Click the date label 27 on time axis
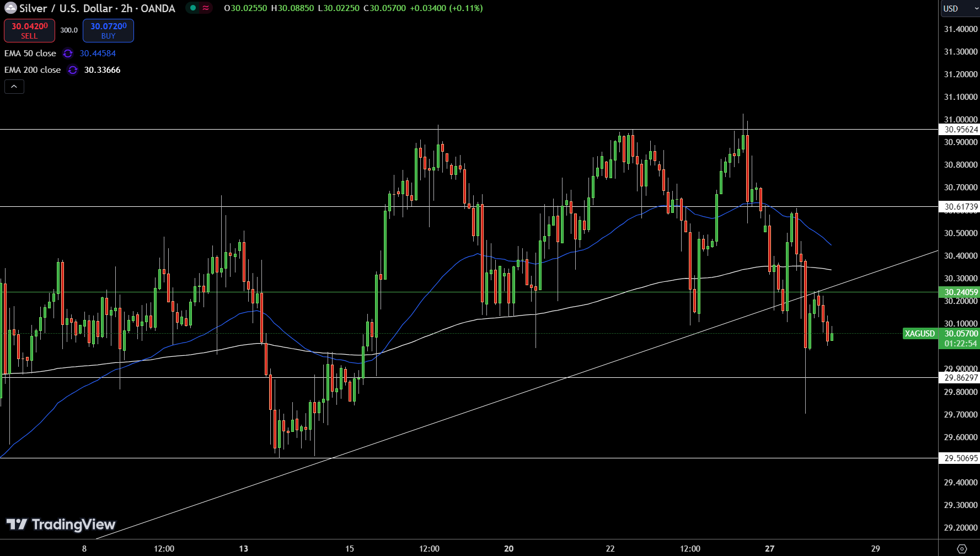The width and height of the screenshot is (980, 556). point(770,548)
